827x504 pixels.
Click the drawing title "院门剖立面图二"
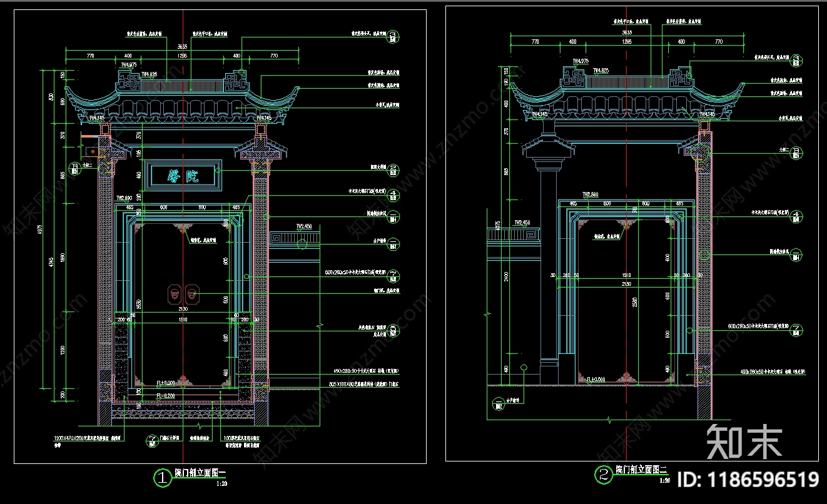[642, 470]
